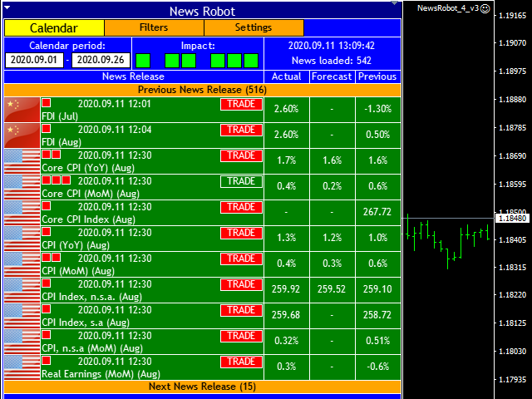
Task: Click the 1.18480 current price marker
Action: (x=510, y=219)
